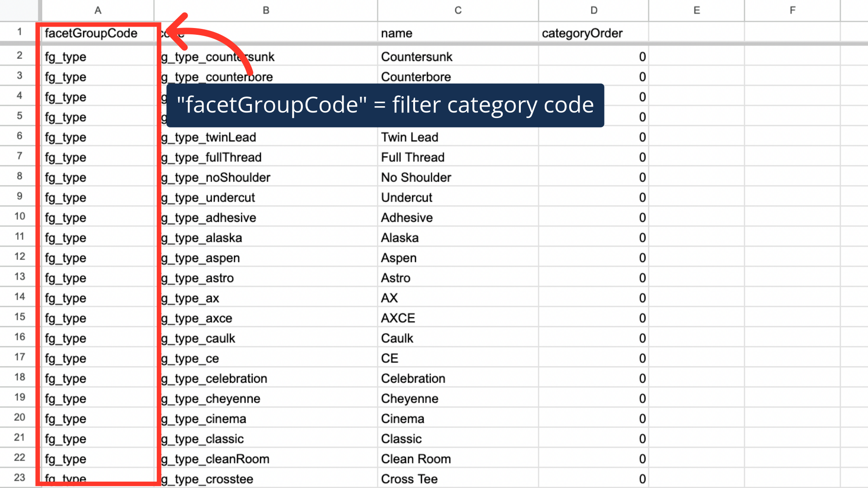Click the filter category code annotation box
This screenshot has width=868, height=488.
[385, 105]
